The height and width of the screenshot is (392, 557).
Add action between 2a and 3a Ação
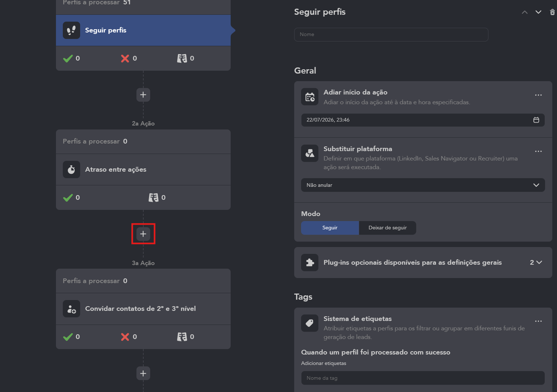point(143,234)
